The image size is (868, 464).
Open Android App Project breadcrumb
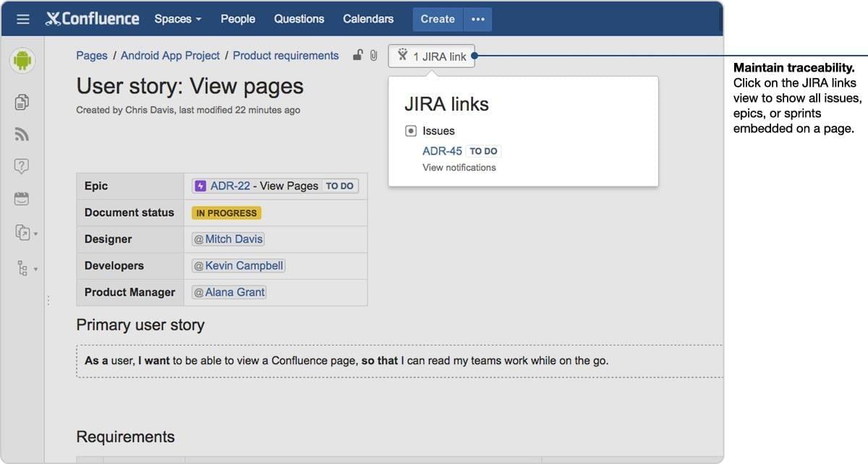(170, 56)
